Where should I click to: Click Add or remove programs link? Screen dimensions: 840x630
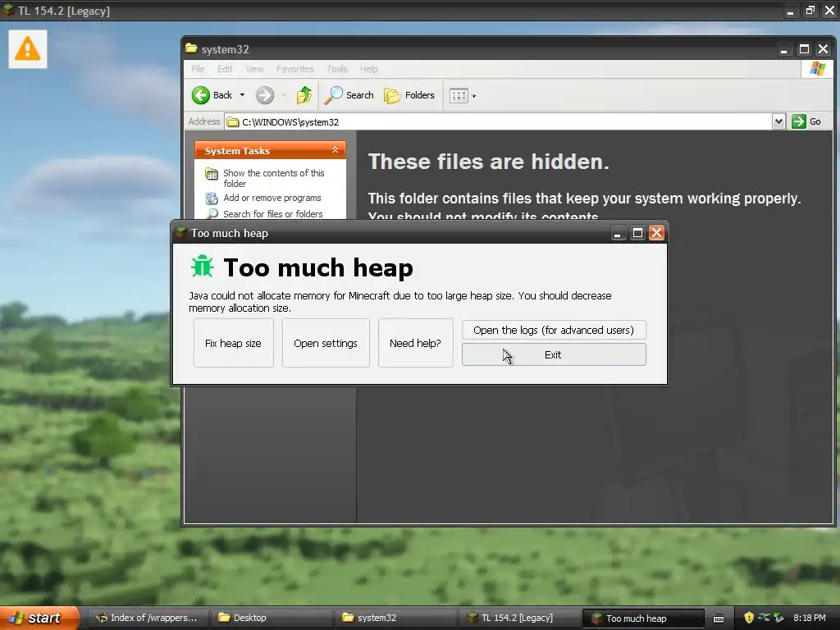[272, 198]
